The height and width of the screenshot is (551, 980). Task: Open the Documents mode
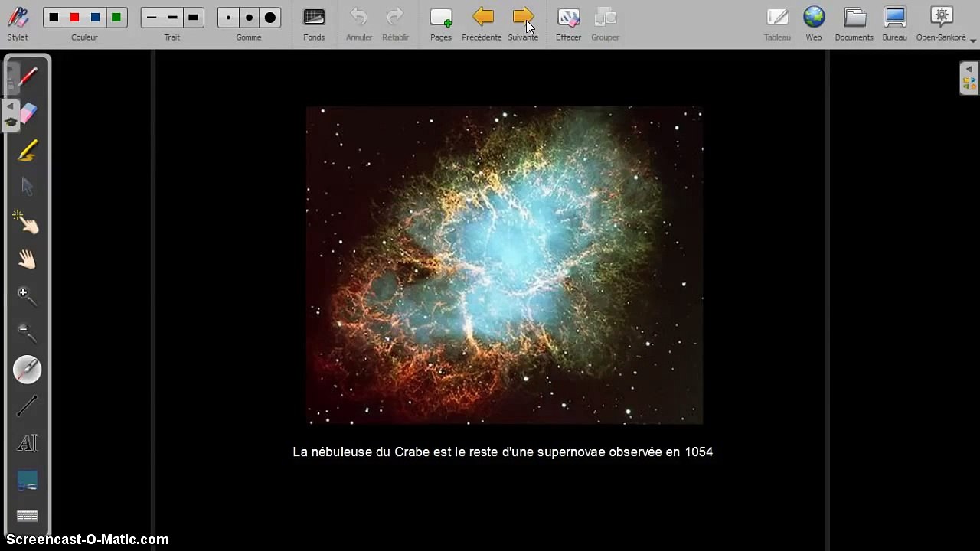854,24
